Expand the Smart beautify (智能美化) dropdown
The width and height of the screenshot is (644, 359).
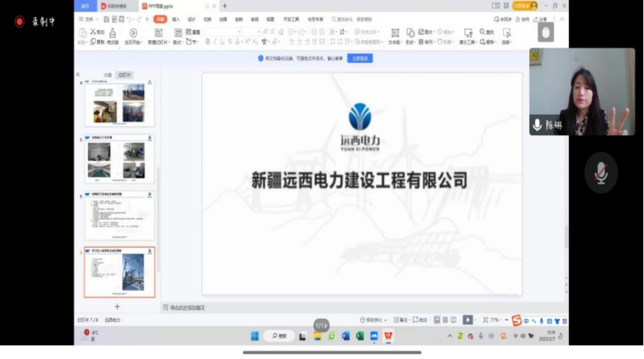[385, 321]
